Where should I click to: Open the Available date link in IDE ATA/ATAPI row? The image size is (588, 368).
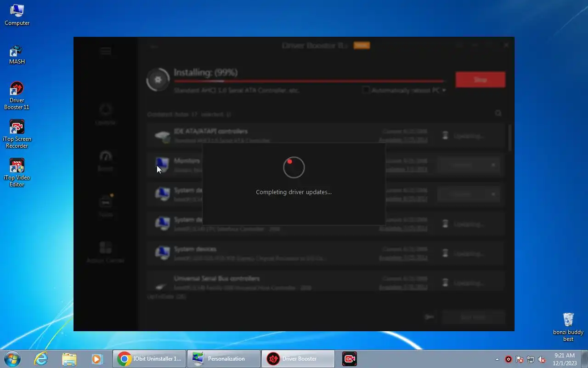403,140
